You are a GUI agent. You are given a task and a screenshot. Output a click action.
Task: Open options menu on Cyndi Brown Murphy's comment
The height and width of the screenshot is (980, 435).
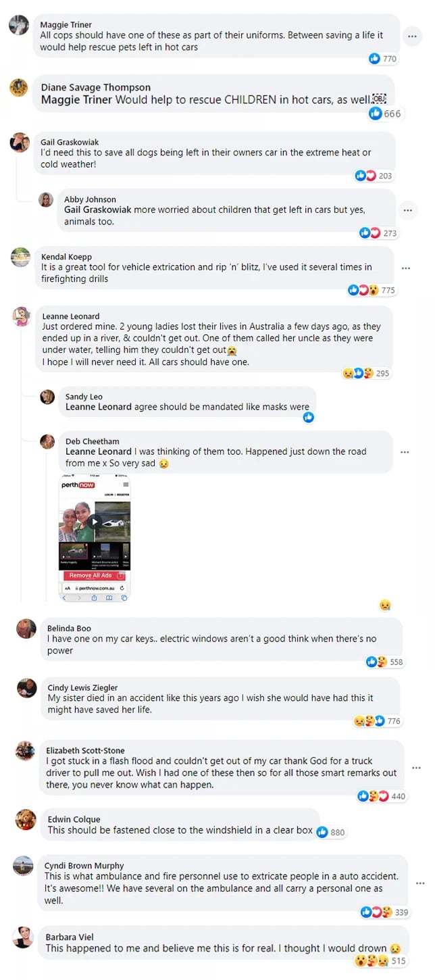(x=419, y=883)
